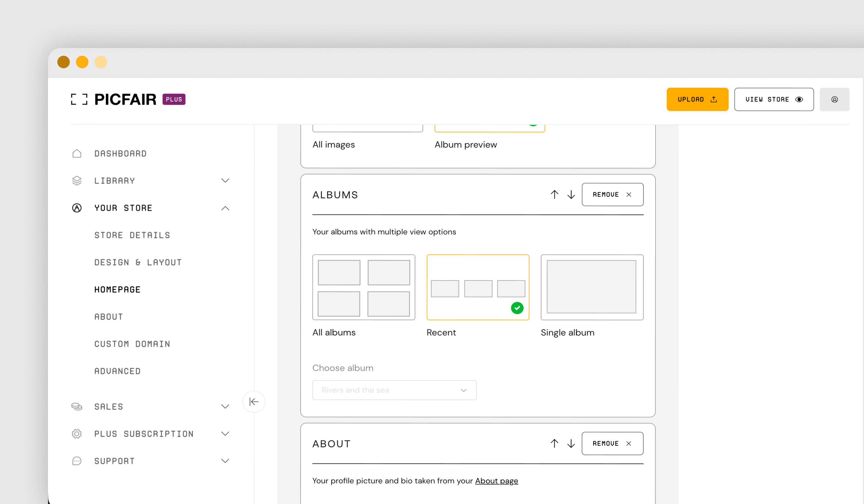This screenshot has width=864, height=504.
Task: Click the Plus Subscription gear icon
Action: (77, 434)
